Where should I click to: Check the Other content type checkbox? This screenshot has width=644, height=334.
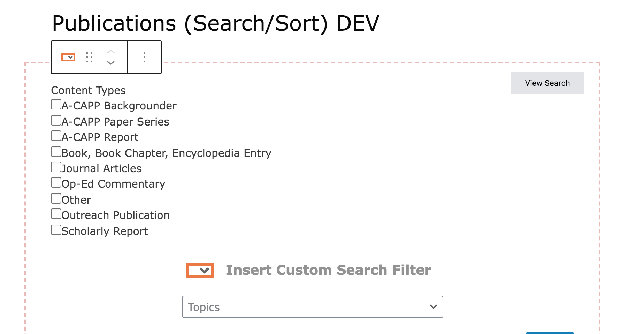point(56,198)
